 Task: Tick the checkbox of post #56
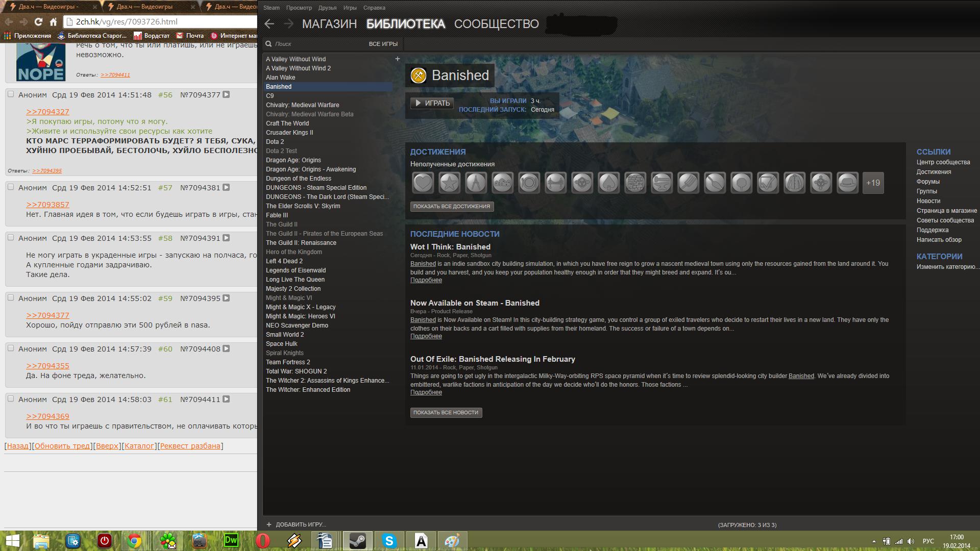coord(11,94)
